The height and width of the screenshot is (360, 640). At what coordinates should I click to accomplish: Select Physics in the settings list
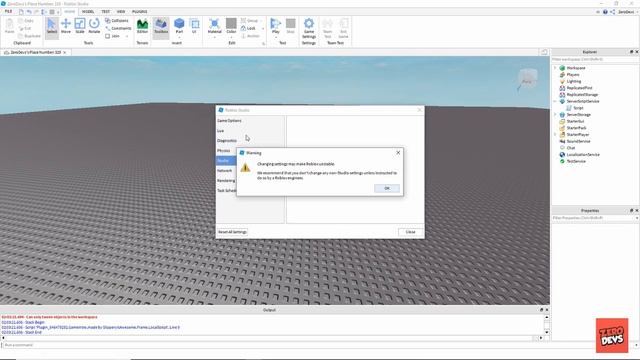(x=224, y=151)
